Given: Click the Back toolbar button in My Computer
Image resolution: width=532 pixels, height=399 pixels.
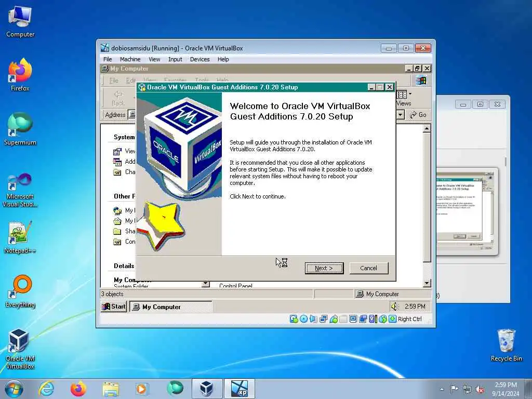Looking at the screenshot, I should click(x=118, y=98).
